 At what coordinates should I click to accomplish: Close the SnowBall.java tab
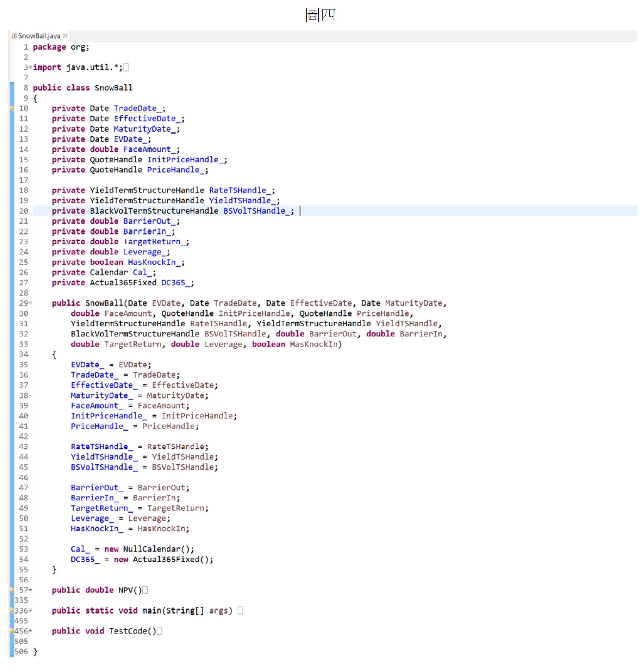[x=66, y=36]
